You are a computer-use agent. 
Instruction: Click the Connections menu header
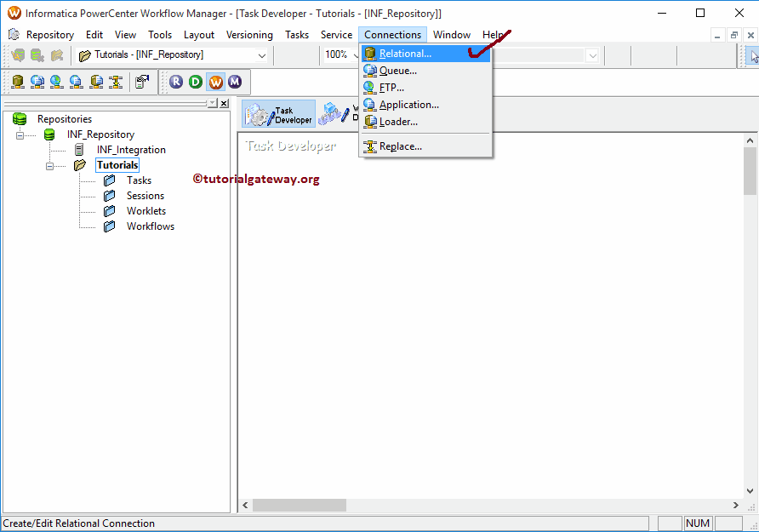coord(392,35)
